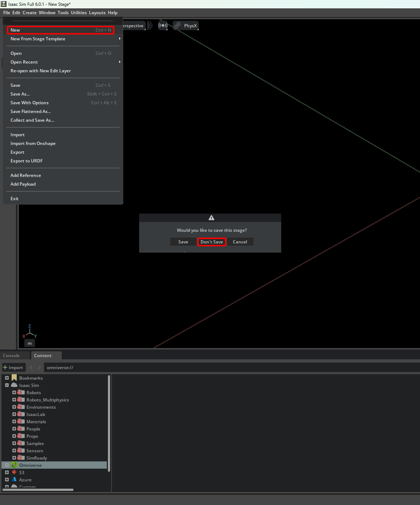Expand the Environments folder node
The image size is (420, 505).
point(14,407)
